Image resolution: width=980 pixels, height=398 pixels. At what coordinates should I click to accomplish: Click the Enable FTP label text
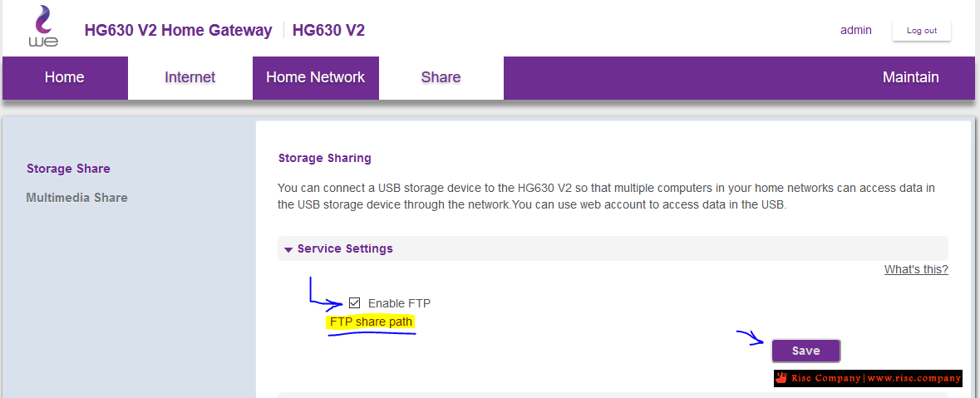(x=399, y=303)
